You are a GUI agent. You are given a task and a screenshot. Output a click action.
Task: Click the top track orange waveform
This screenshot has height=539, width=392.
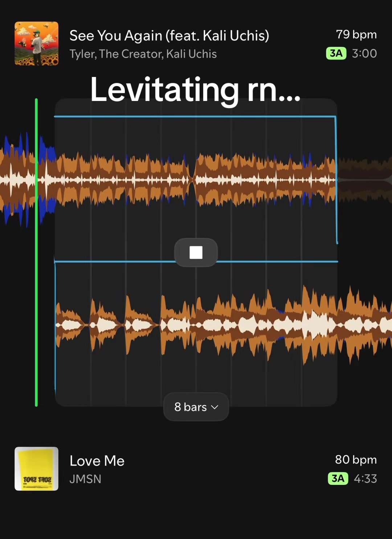coord(196,179)
